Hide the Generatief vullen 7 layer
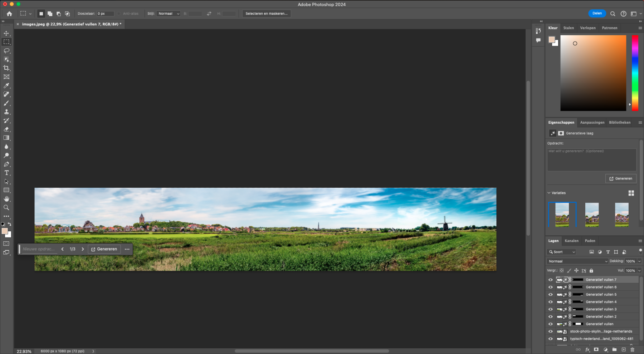644x354 pixels. pos(551,280)
